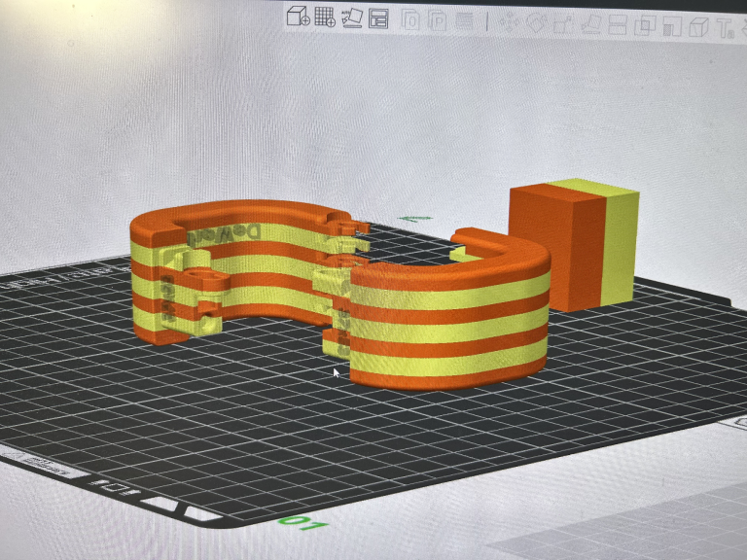The image size is (747, 560).
Task: Open the Text shape tool
Action: (726, 28)
